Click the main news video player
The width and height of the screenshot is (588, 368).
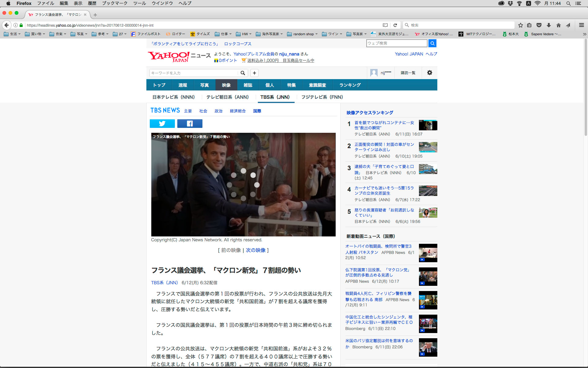point(243,184)
